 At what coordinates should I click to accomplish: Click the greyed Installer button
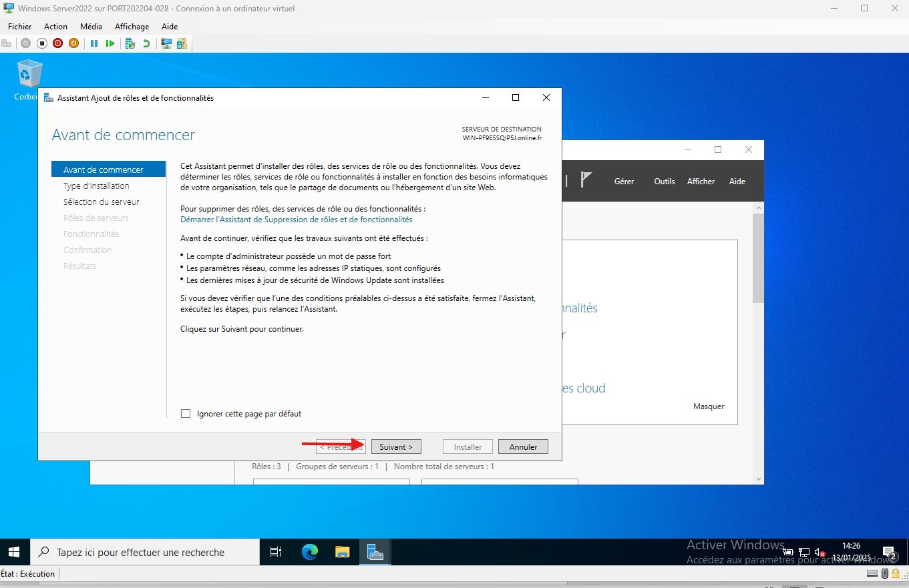pyautogui.click(x=468, y=447)
